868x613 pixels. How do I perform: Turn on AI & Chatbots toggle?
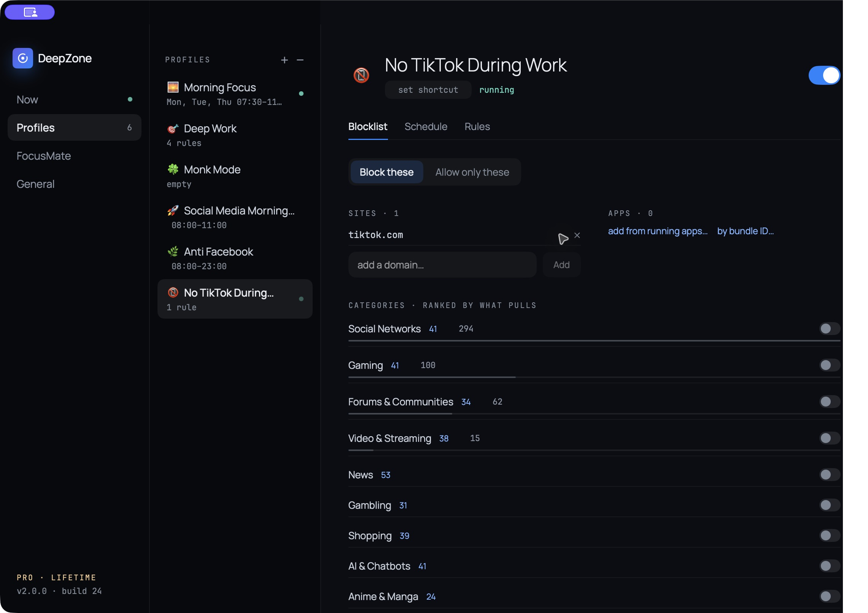pos(829,566)
